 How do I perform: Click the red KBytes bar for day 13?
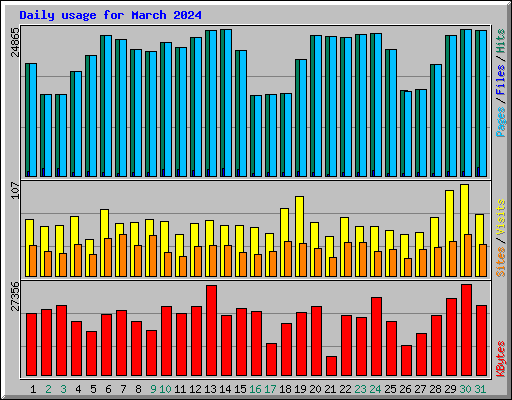[211, 330]
